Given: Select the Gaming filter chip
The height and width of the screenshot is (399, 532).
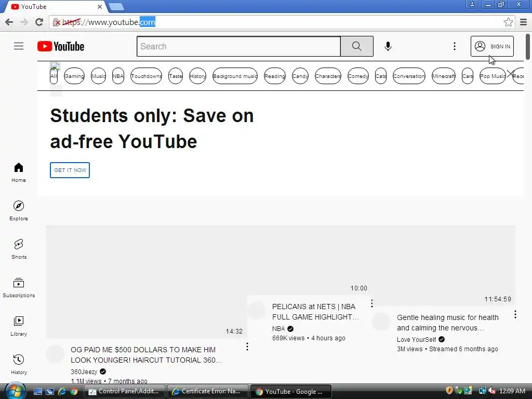Looking at the screenshot, I should coord(74,76).
